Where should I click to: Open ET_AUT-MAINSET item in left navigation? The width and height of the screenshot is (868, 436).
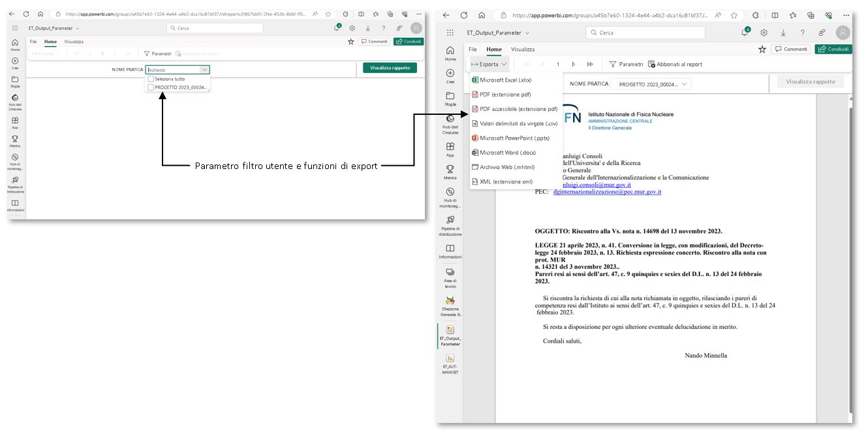pyautogui.click(x=450, y=364)
